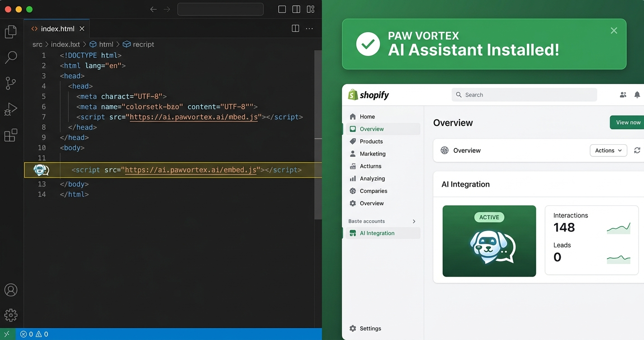The width and height of the screenshot is (644, 340).
Task: Open the Accounts icon in the activity bar
Action: tap(11, 290)
